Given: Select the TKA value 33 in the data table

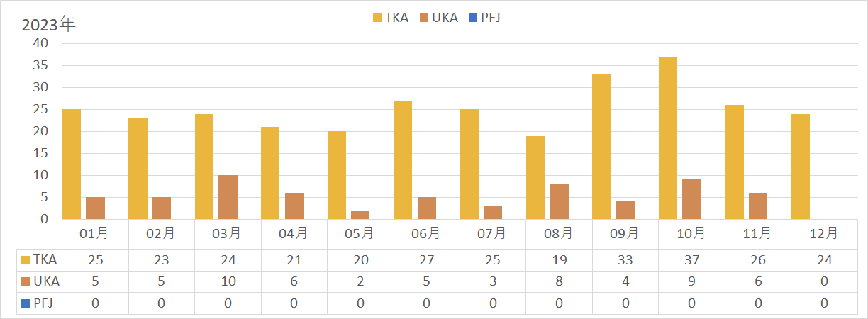Looking at the screenshot, I should click(625, 260).
